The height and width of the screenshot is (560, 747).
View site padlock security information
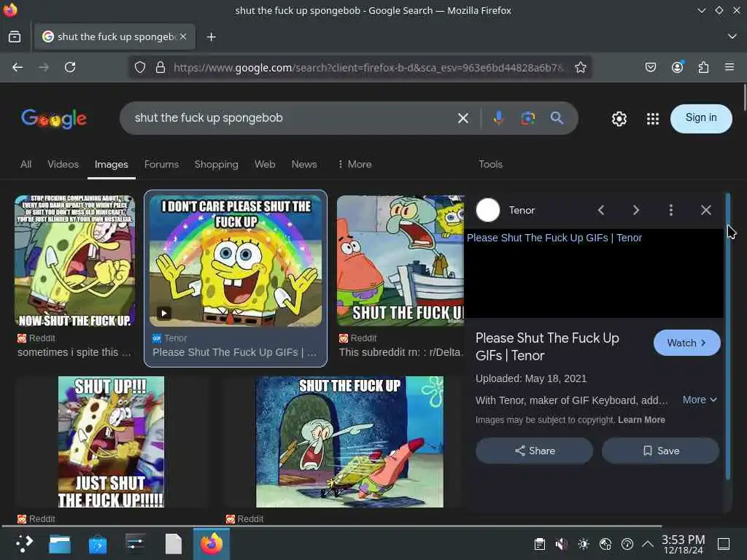coord(160,67)
